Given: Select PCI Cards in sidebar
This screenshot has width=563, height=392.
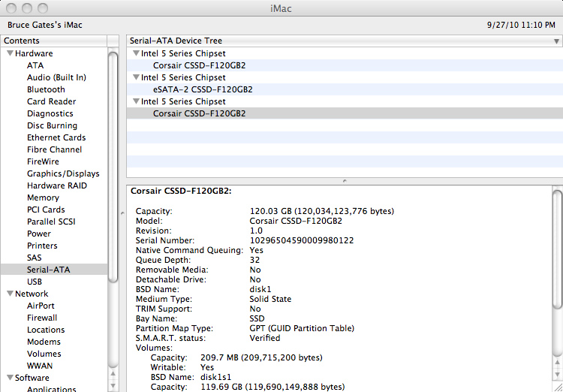Looking at the screenshot, I should click(x=46, y=210).
